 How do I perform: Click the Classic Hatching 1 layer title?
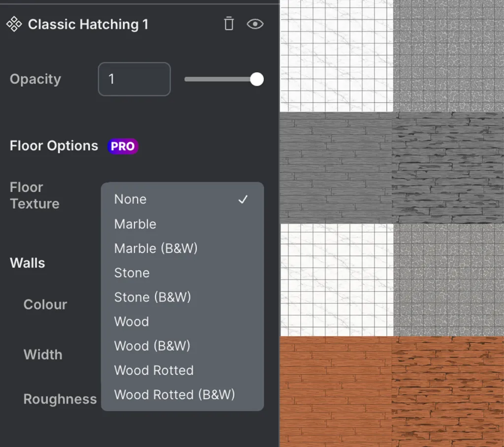(88, 24)
